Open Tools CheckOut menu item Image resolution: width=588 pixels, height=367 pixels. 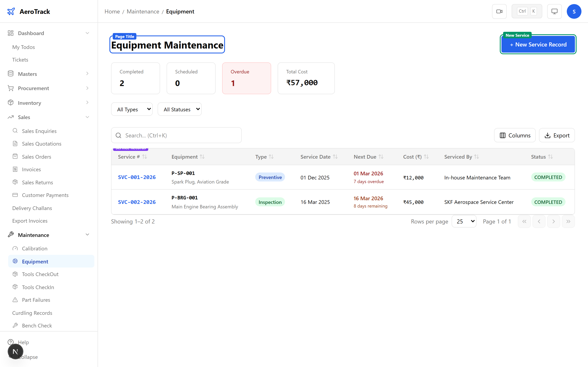pos(40,274)
